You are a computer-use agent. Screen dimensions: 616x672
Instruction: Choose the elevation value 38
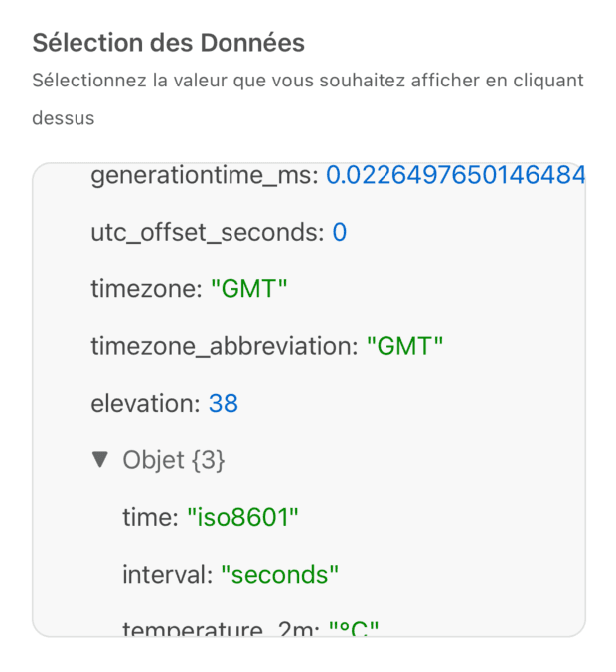coord(223,404)
